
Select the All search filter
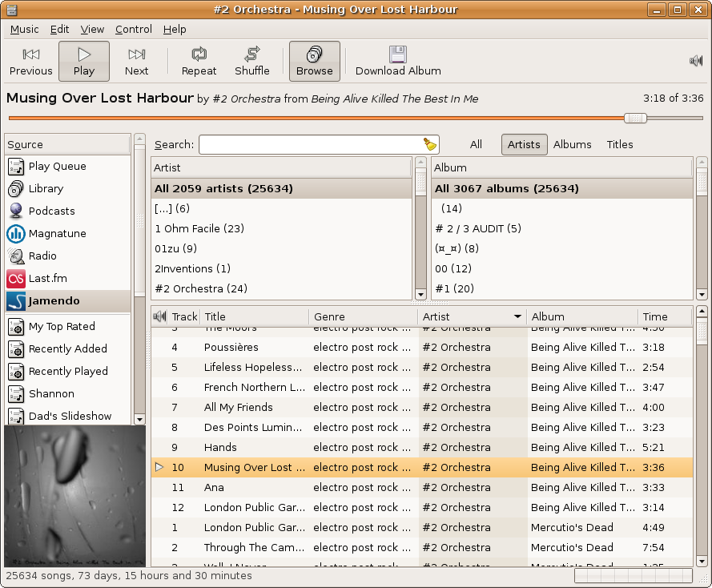click(x=476, y=145)
